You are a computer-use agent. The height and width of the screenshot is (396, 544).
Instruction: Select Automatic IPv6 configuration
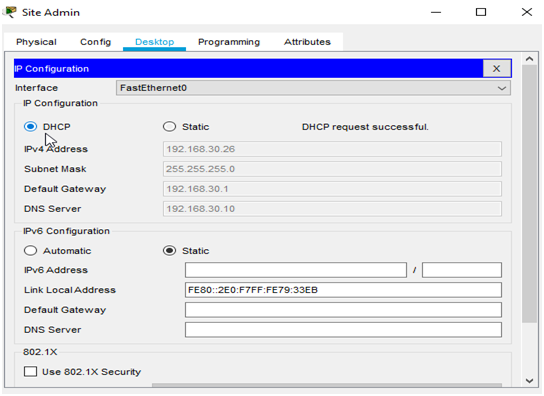[31, 251]
